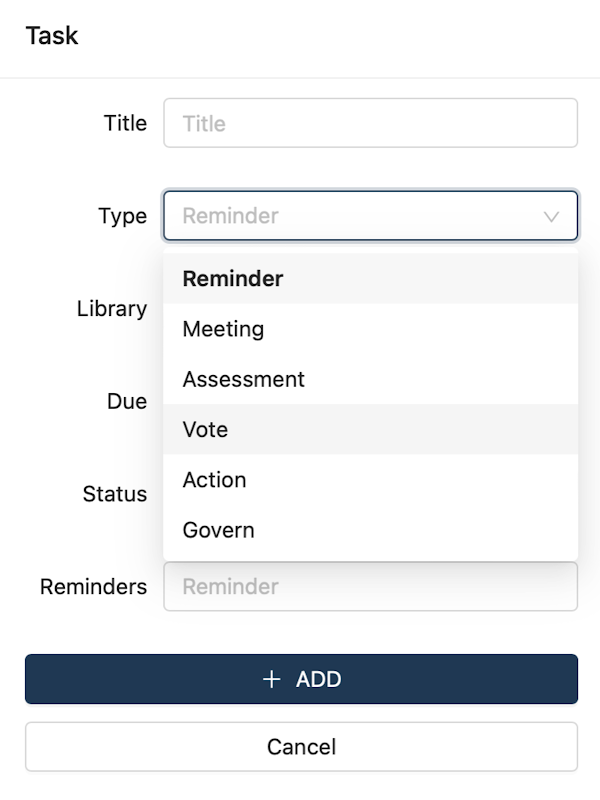
Task: Click the Reminders field label
Action: [x=93, y=587]
